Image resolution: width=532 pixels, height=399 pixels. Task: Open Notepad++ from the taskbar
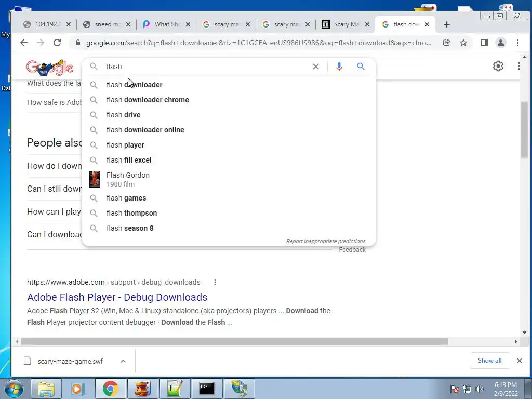pos(175,389)
